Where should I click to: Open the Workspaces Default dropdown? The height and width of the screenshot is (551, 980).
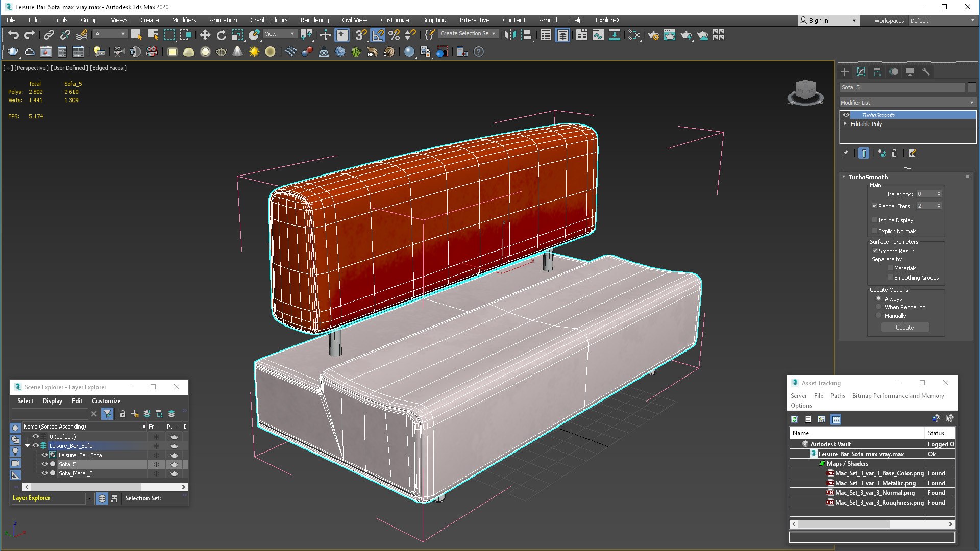(x=942, y=21)
